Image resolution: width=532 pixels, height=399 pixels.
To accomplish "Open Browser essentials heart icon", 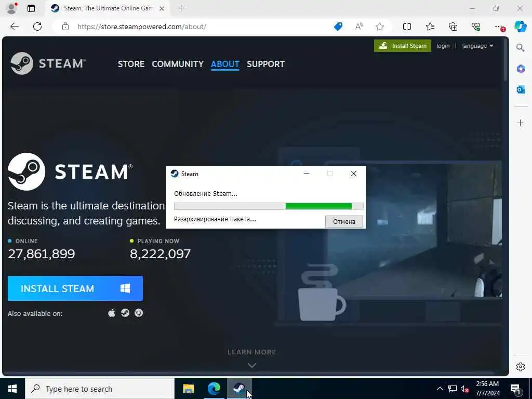I will [x=476, y=26].
